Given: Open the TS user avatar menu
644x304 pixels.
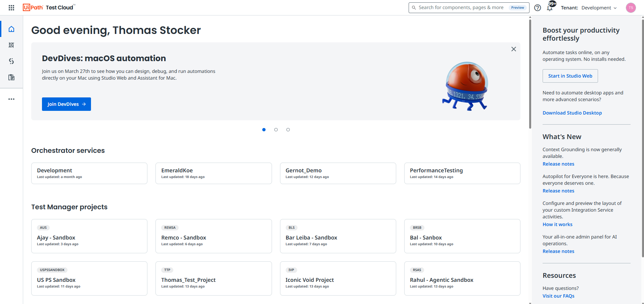Looking at the screenshot, I should point(631,8).
